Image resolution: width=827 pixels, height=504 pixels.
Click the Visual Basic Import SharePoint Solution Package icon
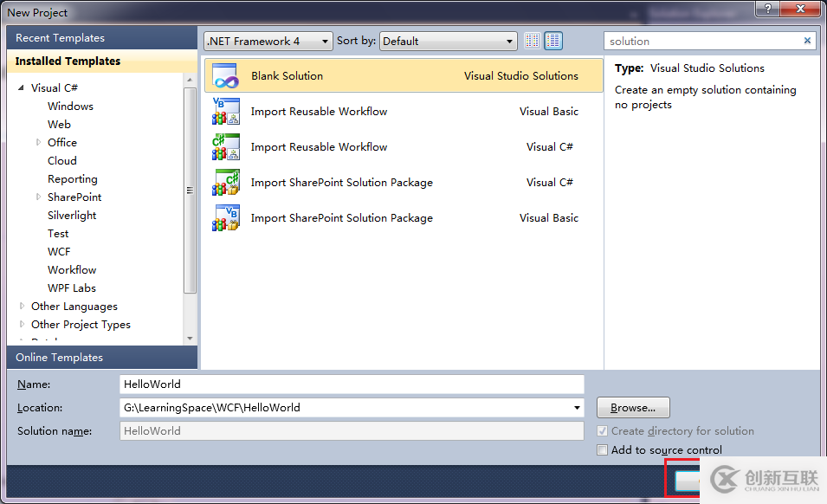[226, 217]
